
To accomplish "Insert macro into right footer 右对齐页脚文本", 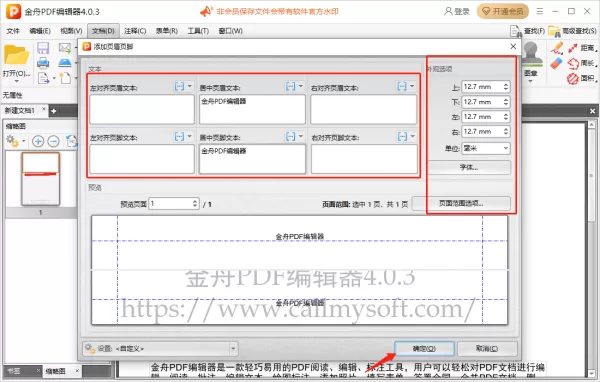I will [x=402, y=136].
